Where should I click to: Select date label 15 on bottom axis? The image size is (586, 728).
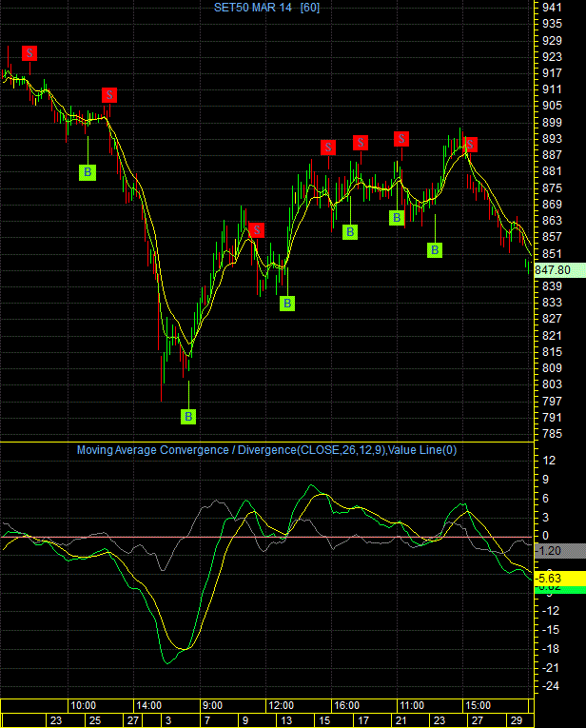click(x=324, y=720)
